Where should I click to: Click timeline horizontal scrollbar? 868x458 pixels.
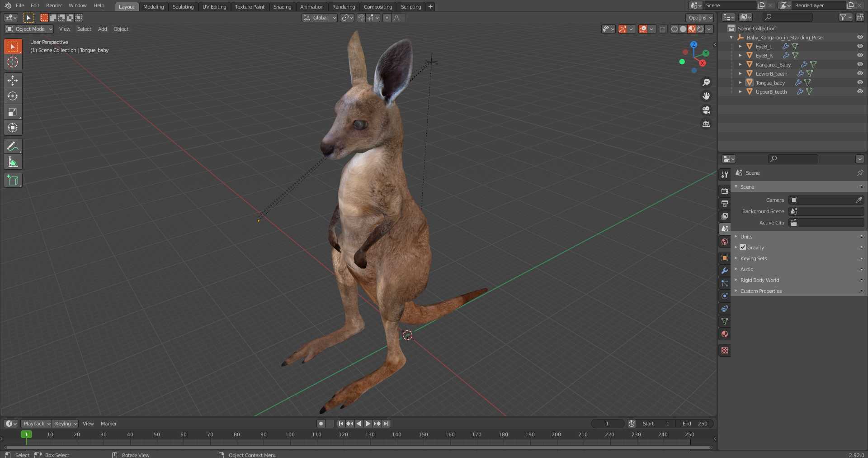[x=358, y=448]
